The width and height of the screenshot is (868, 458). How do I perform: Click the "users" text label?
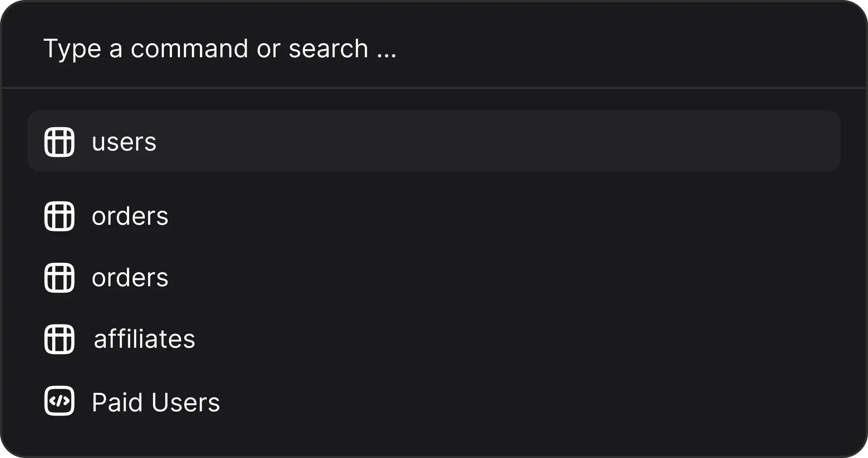(124, 142)
